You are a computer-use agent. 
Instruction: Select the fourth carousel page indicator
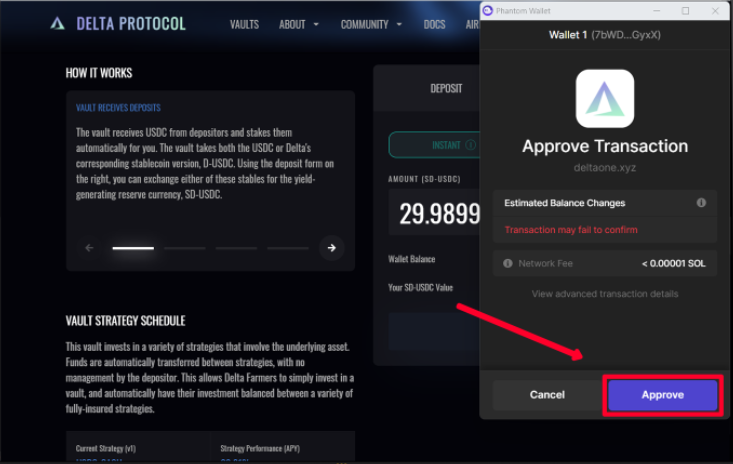click(x=287, y=248)
